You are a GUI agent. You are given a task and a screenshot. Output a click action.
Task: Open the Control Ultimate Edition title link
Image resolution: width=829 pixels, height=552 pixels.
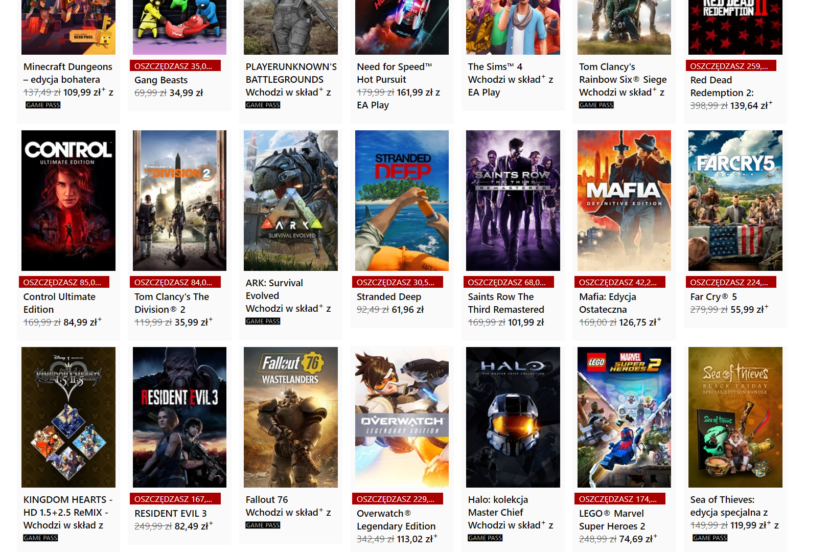coord(59,303)
